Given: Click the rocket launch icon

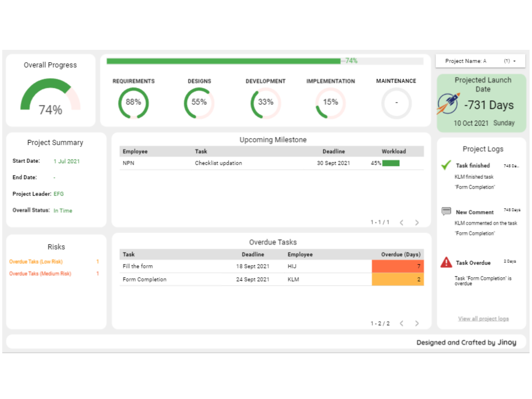Looking at the screenshot, I should click(448, 104).
